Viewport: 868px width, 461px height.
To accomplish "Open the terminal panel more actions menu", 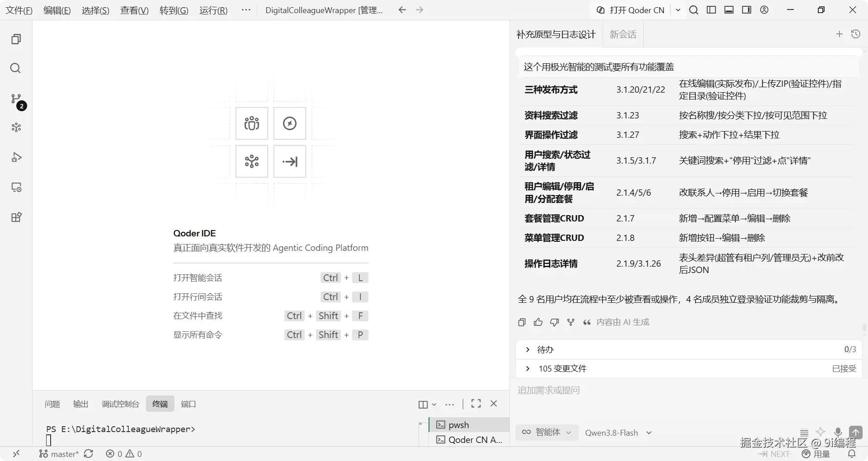I will [449, 405].
